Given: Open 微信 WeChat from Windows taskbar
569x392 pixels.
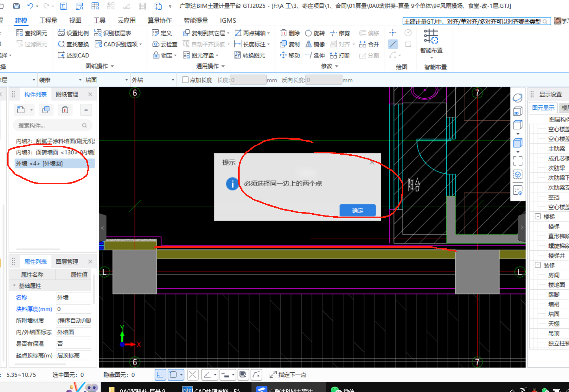Looking at the screenshot, I should click(343, 388).
